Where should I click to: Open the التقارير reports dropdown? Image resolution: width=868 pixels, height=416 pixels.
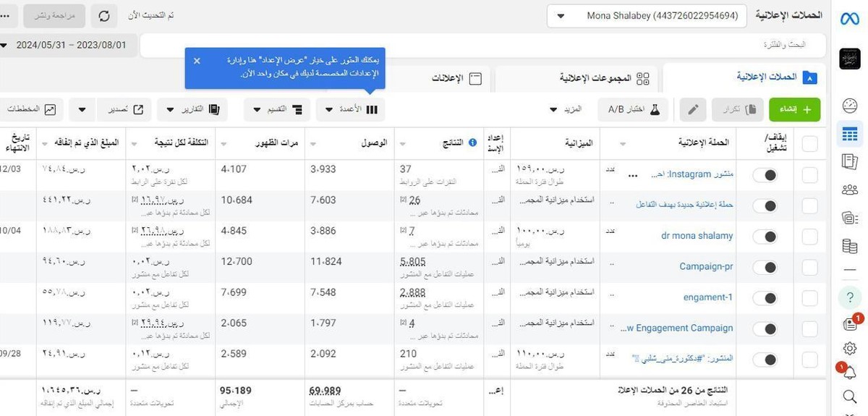point(193,109)
